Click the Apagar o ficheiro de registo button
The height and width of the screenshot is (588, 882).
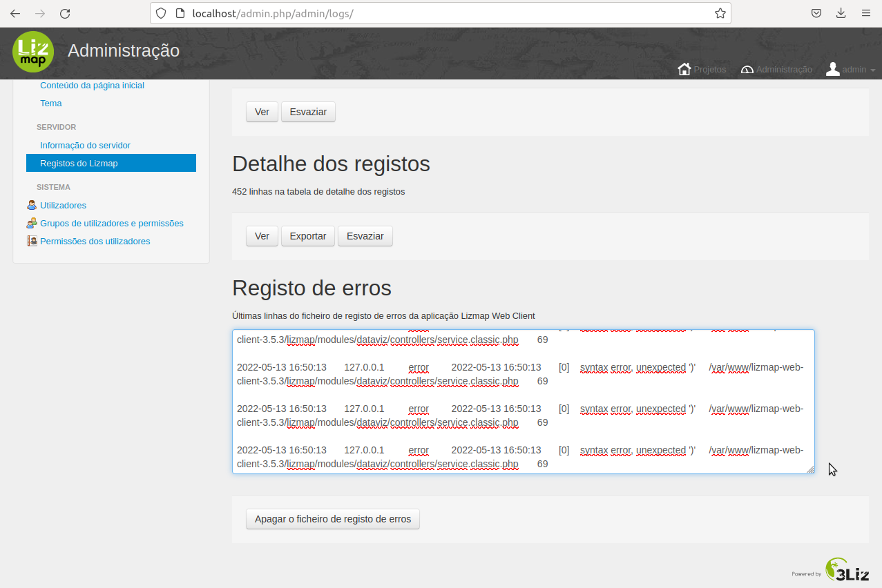[332, 519]
